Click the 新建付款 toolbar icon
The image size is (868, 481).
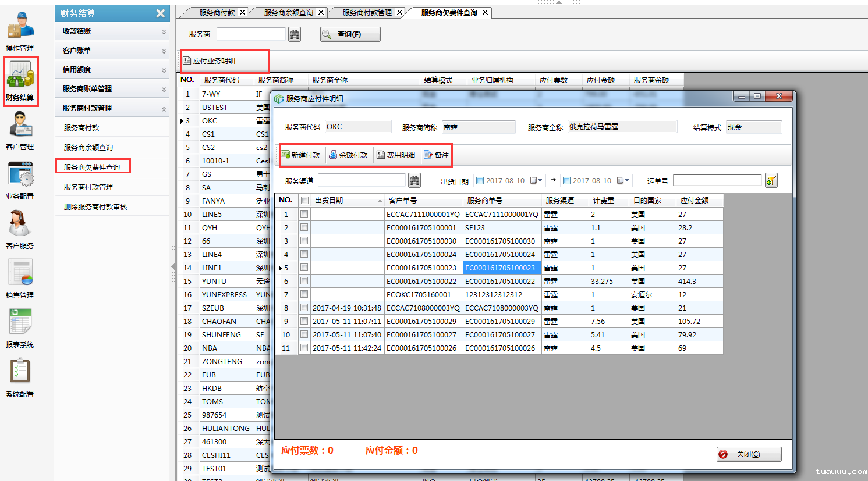click(x=301, y=155)
